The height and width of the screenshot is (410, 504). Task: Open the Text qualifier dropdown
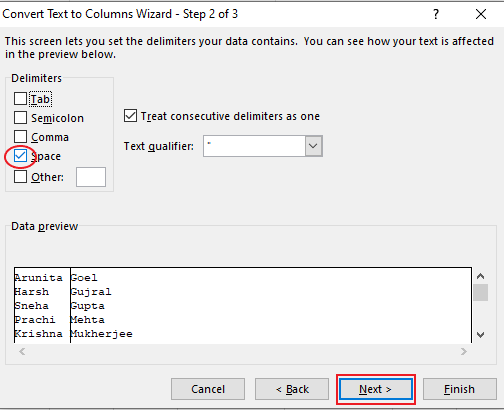[313, 146]
